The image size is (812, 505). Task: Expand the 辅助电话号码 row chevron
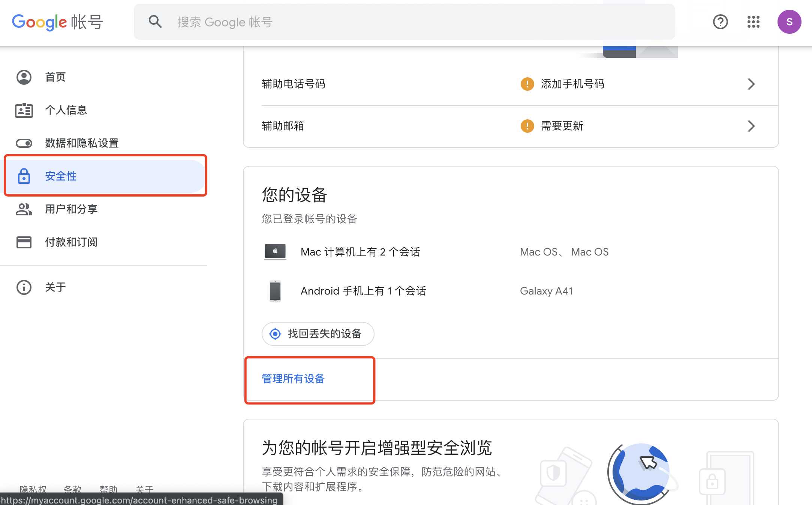tap(751, 84)
